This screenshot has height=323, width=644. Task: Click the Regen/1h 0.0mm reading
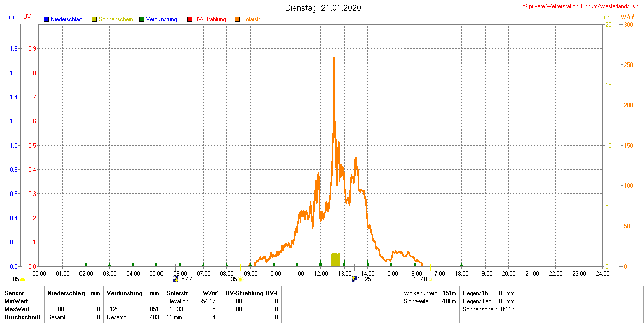pyautogui.click(x=489, y=293)
